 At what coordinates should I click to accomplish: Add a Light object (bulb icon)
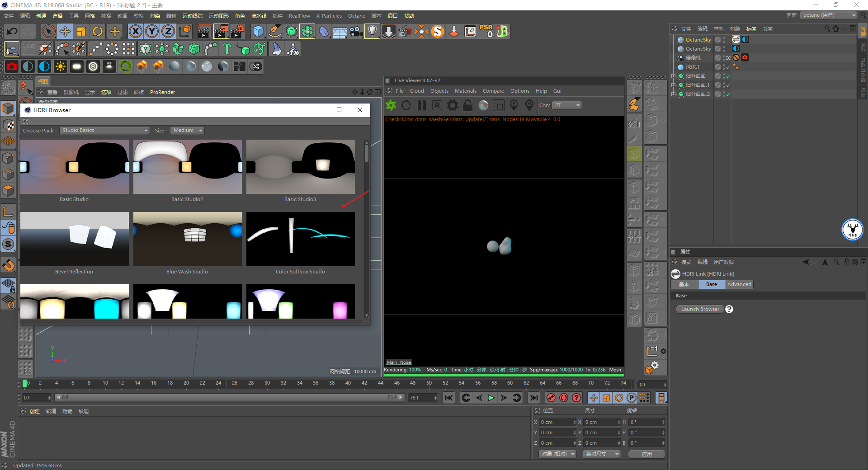(x=372, y=31)
